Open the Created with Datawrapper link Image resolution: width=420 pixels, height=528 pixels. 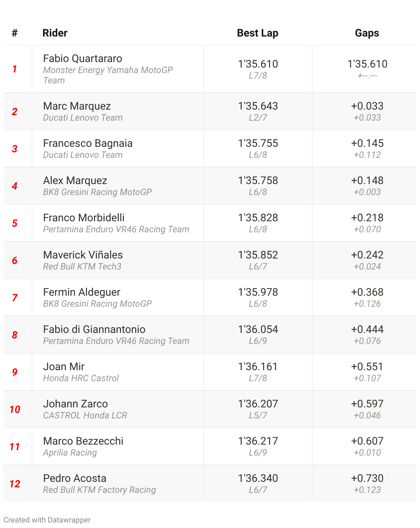point(47,520)
